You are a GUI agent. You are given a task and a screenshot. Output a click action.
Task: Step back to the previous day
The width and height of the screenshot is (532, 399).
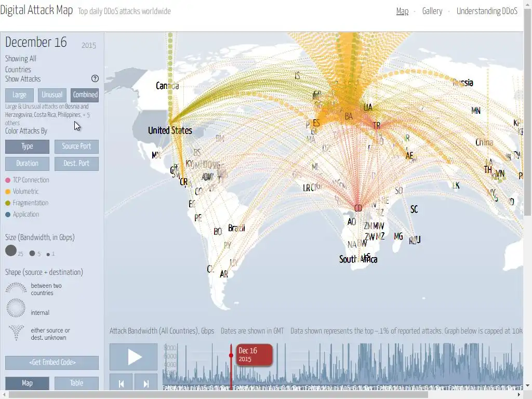[x=121, y=383]
